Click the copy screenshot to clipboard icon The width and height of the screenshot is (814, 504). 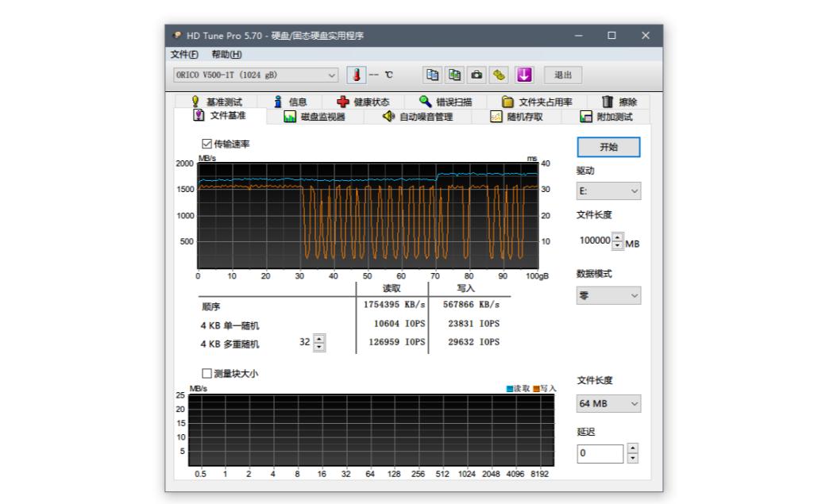455,75
